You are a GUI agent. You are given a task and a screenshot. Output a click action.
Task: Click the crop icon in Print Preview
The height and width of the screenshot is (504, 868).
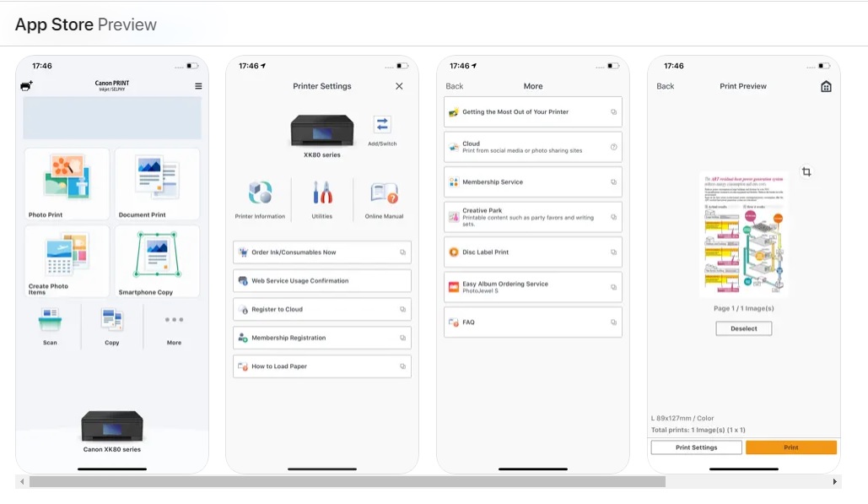(x=806, y=172)
